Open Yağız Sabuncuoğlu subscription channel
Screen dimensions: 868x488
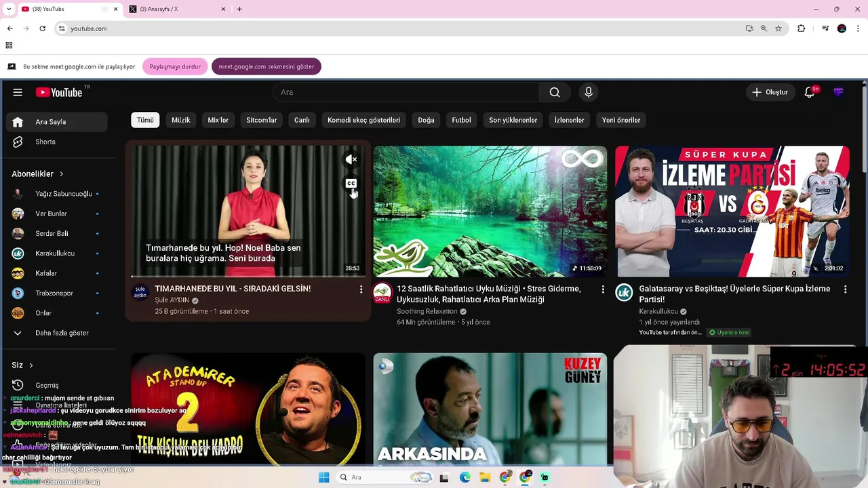coord(57,194)
